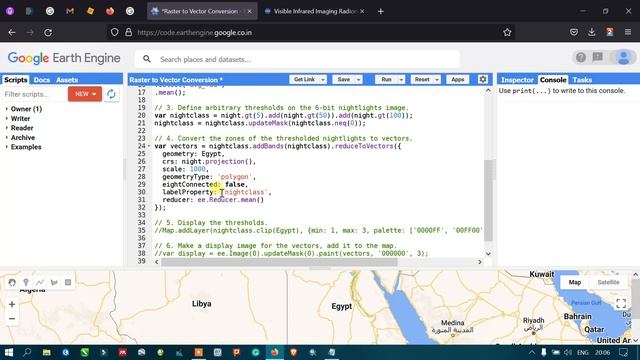Image resolution: width=640 pixels, height=360 pixels.
Task: Switch map to Satellite view
Action: [x=608, y=282]
